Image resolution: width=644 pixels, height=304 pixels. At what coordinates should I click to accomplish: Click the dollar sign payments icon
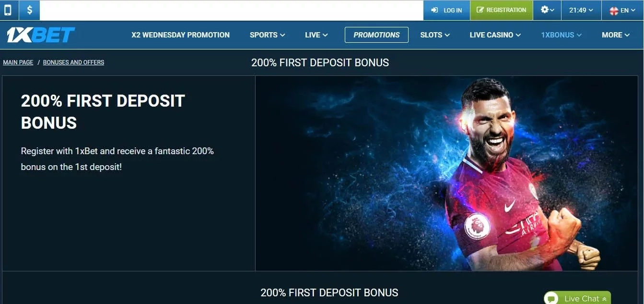pos(30,10)
